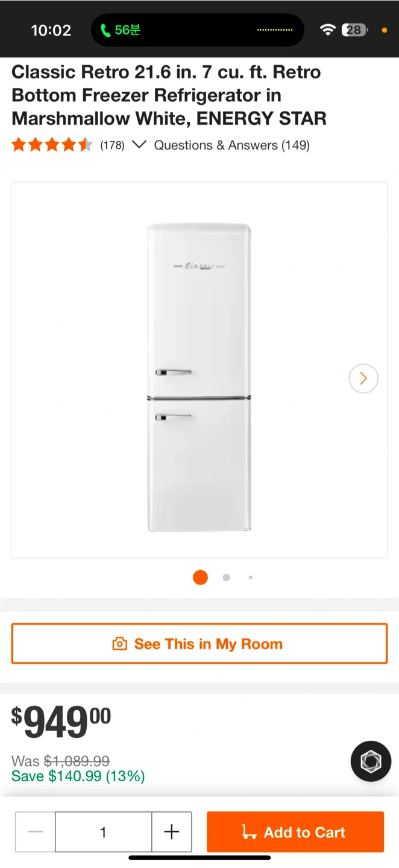Focus the quantity field showing 1
The width and height of the screenshot is (399, 868).
[103, 832]
